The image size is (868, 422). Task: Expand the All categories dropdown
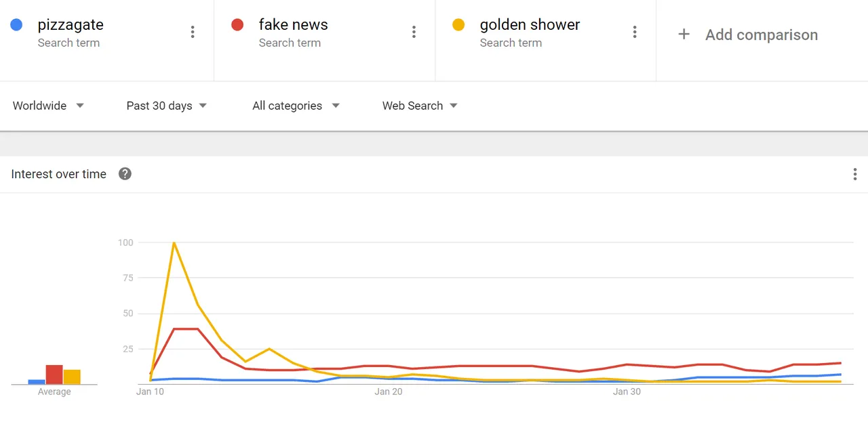pos(296,106)
